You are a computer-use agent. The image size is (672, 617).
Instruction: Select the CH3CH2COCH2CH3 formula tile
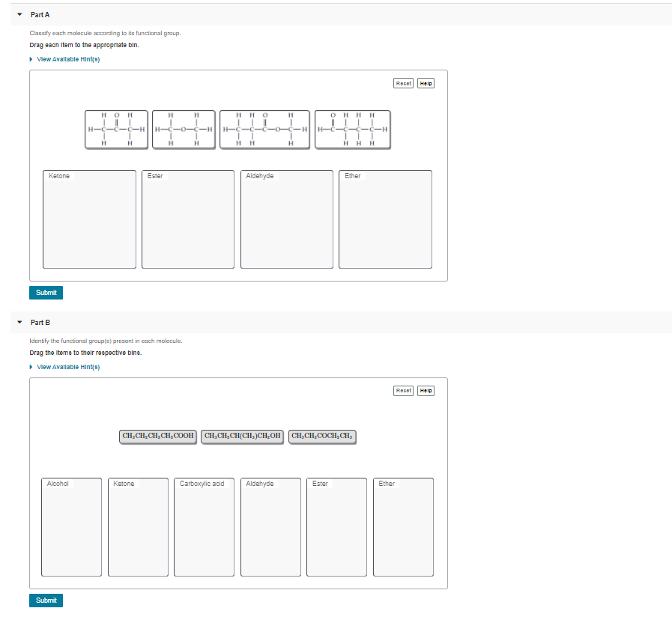(x=322, y=437)
